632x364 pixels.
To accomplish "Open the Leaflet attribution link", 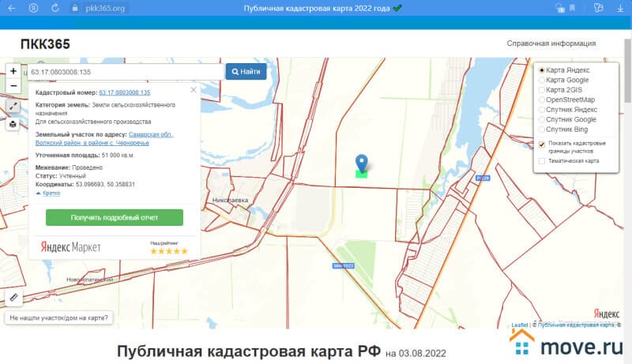I will coord(520,325).
